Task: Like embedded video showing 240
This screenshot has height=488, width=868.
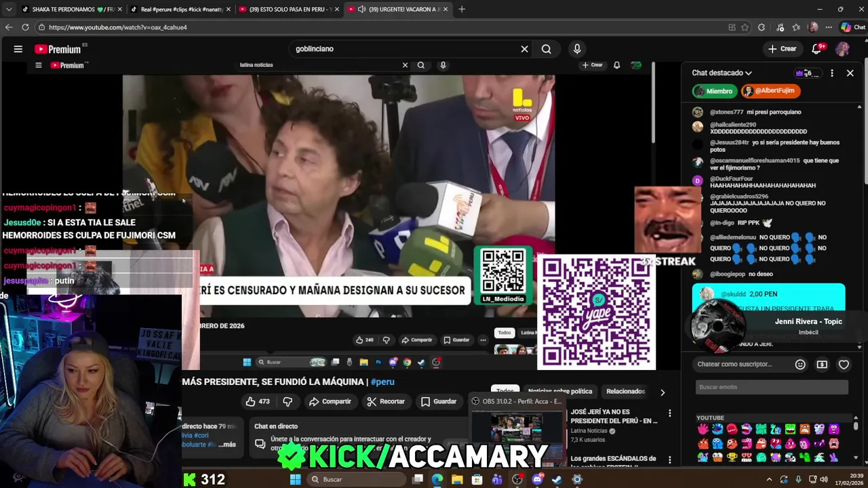Action: (x=365, y=340)
